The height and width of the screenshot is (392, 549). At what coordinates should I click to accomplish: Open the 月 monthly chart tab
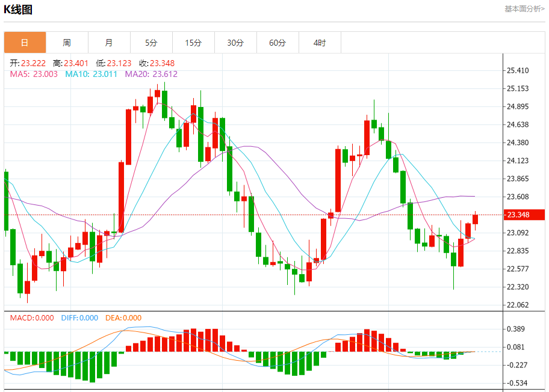pyautogui.click(x=109, y=43)
